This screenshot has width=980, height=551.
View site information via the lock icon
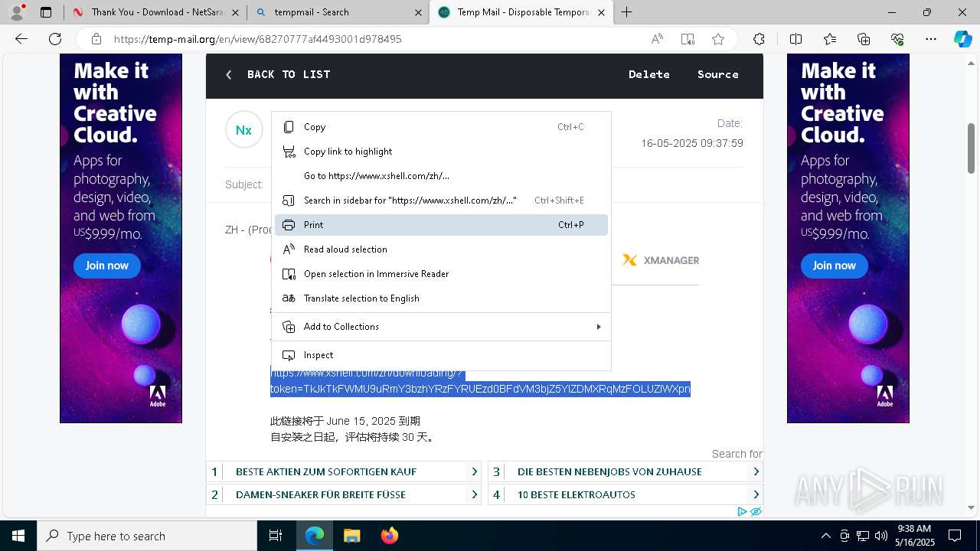click(96, 39)
